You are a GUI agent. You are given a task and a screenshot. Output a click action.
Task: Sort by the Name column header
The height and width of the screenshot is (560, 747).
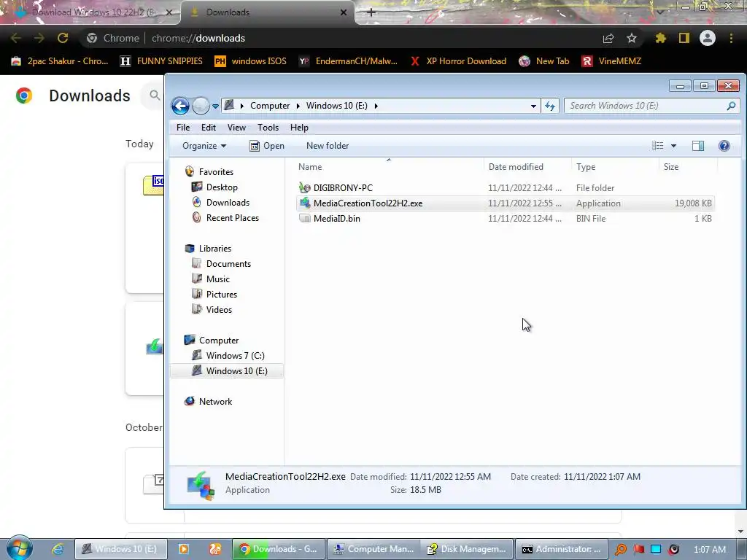pyautogui.click(x=389, y=167)
